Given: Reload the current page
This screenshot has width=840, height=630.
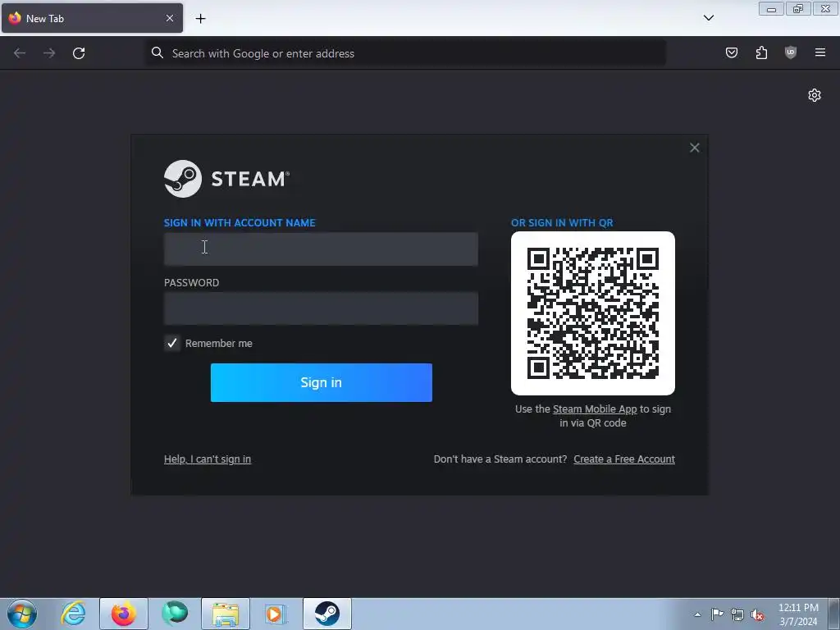Looking at the screenshot, I should pyautogui.click(x=79, y=53).
